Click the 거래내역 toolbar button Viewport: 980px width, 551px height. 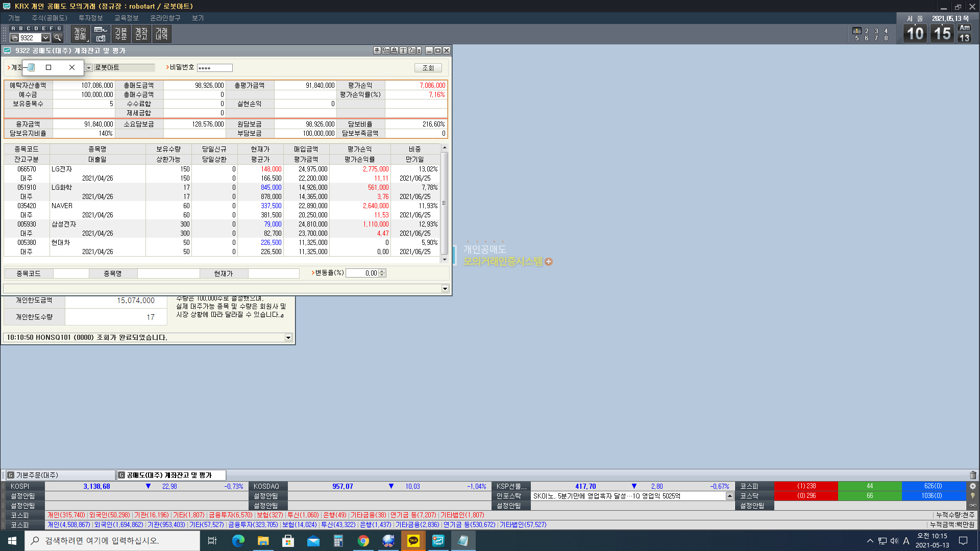coord(162,34)
